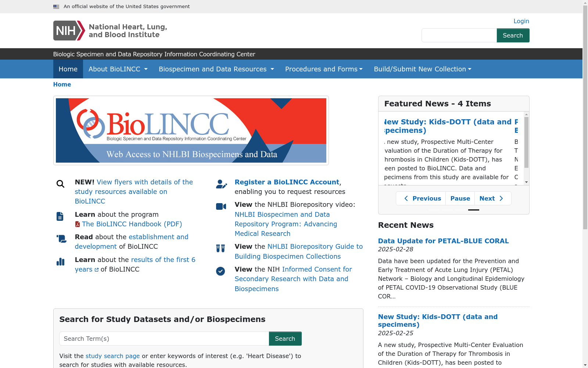This screenshot has width=588, height=368.
Task: Click the page vertical scrollbar thumb
Action: coord(585,118)
